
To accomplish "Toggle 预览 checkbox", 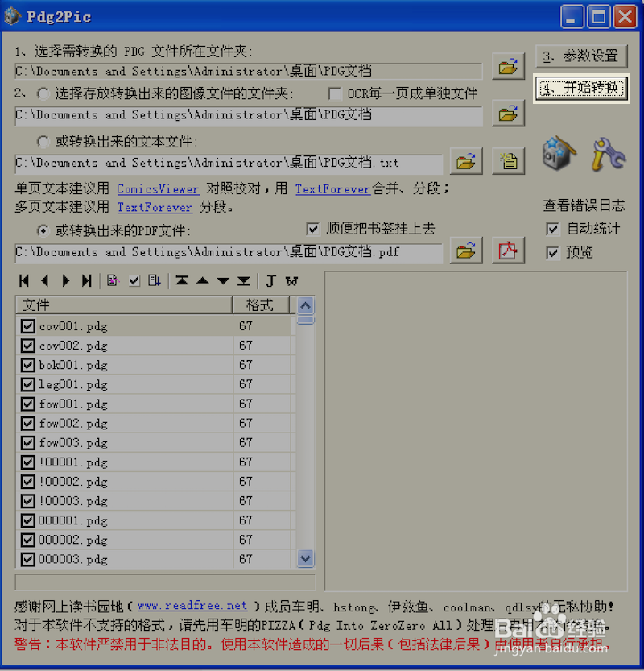I will [552, 252].
